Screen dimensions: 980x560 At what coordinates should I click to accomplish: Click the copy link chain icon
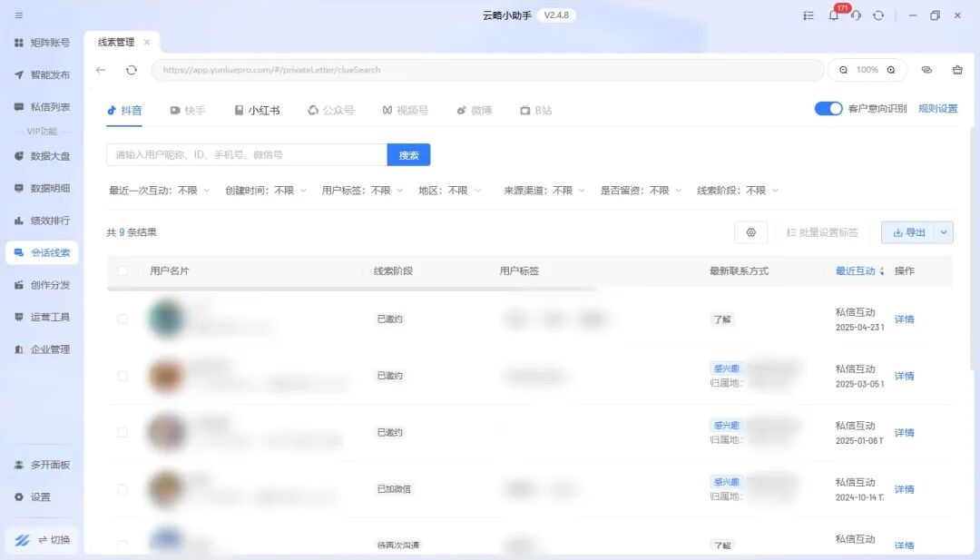click(926, 70)
